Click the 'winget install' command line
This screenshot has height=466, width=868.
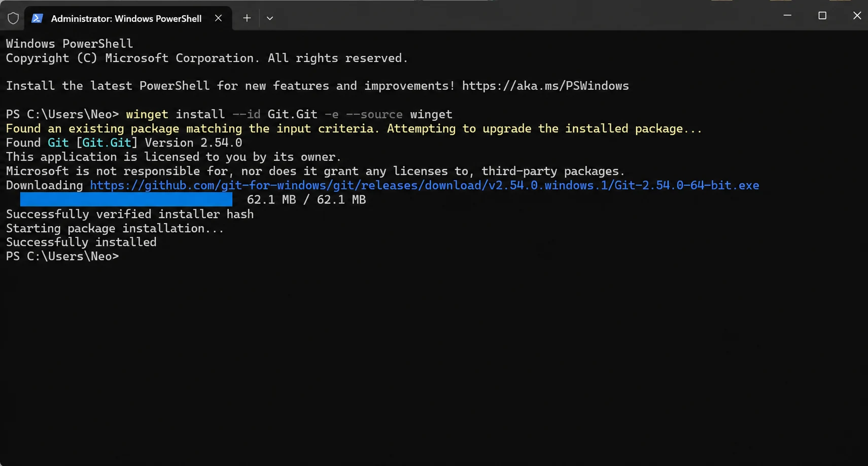click(229, 115)
